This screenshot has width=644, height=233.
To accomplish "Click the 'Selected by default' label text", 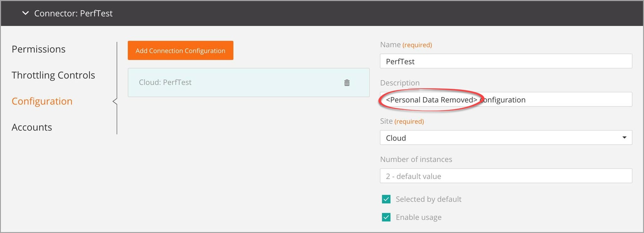I will tap(428, 199).
